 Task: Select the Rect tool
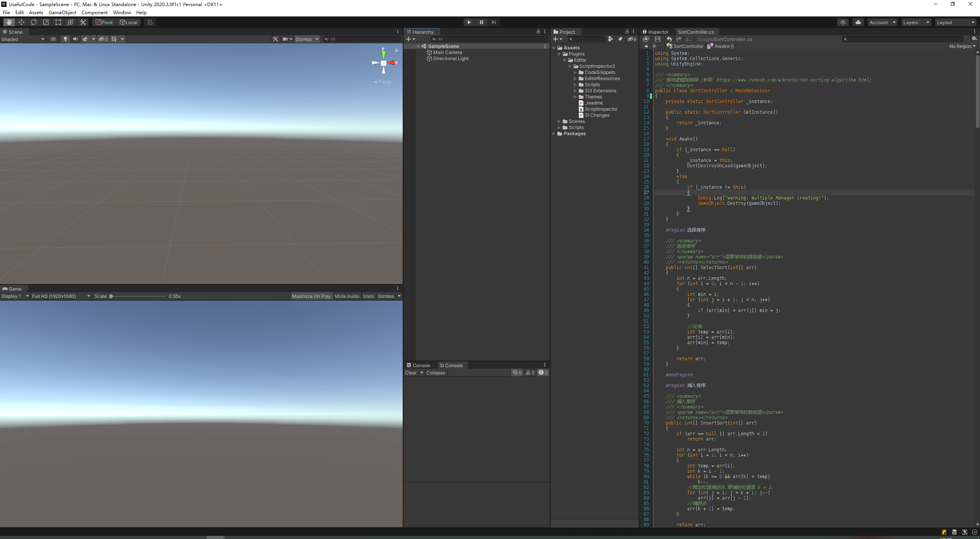(58, 22)
